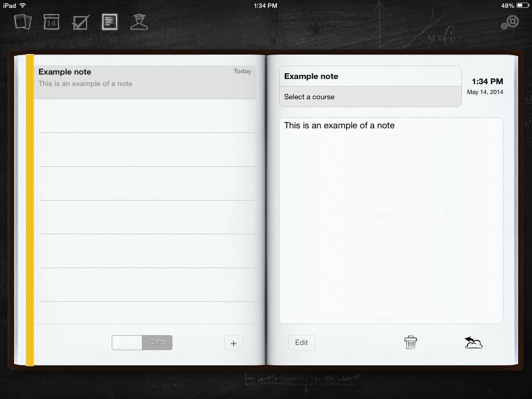This screenshot has width=532, height=399.
Task: Tap the yellow bookmark ribbon
Action: point(30,208)
